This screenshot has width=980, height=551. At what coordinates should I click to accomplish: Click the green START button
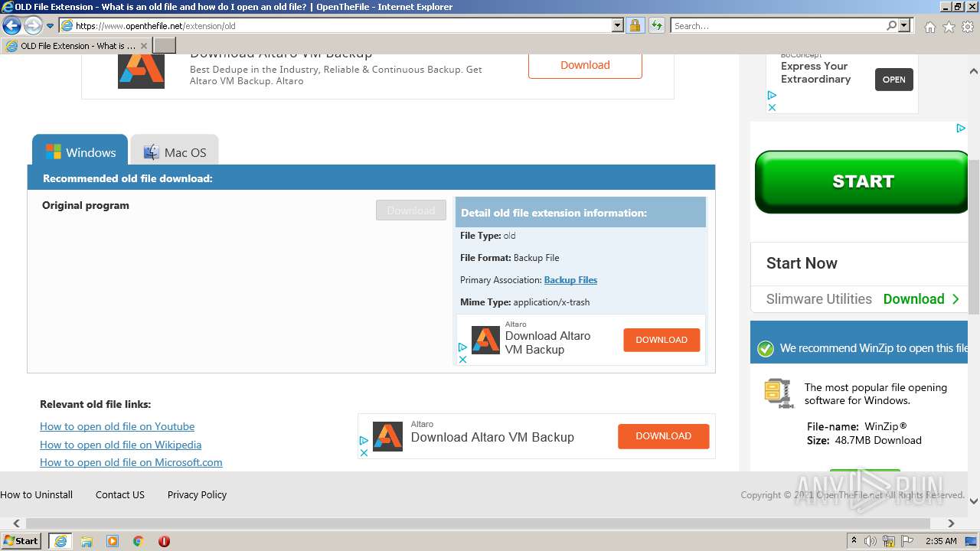click(x=862, y=181)
